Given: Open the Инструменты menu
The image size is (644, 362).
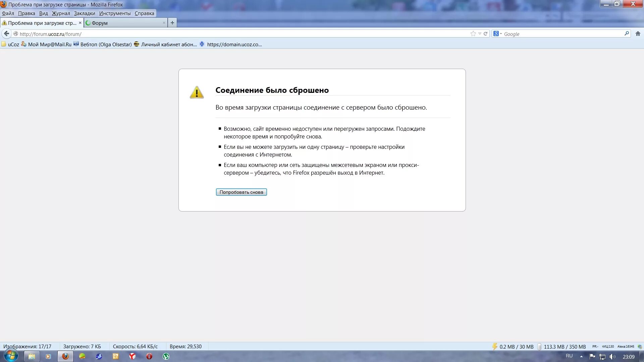Looking at the screenshot, I should coord(115,13).
